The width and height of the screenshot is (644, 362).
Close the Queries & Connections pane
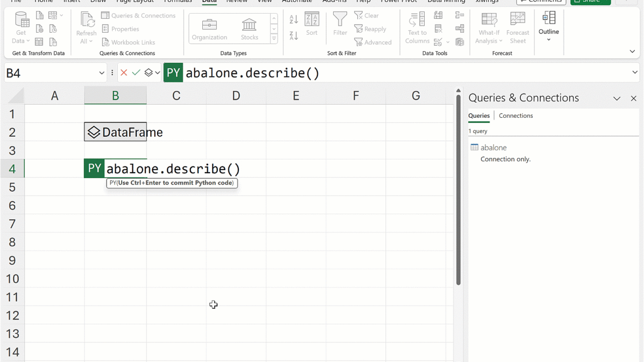(633, 99)
